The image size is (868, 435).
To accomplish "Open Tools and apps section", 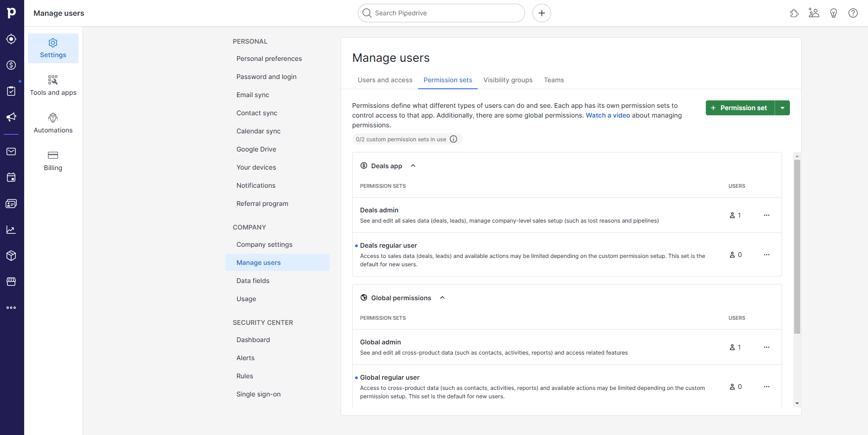I will click(x=53, y=86).
